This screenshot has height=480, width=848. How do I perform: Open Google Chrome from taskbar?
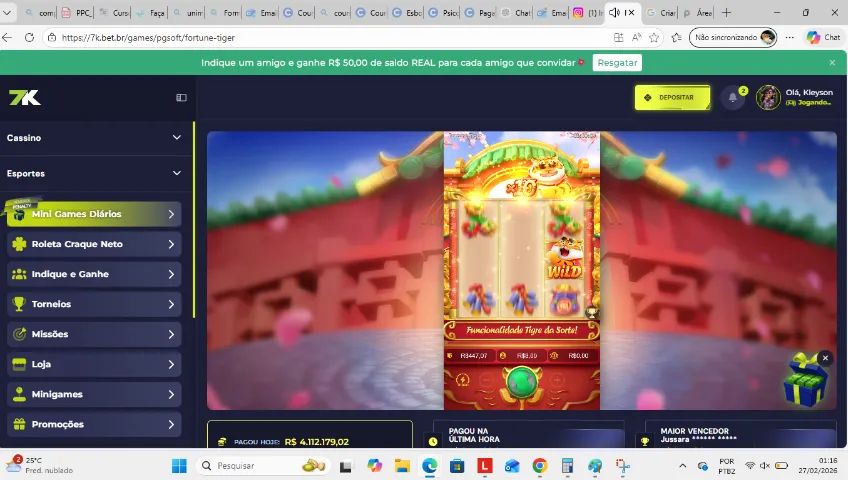540,465
